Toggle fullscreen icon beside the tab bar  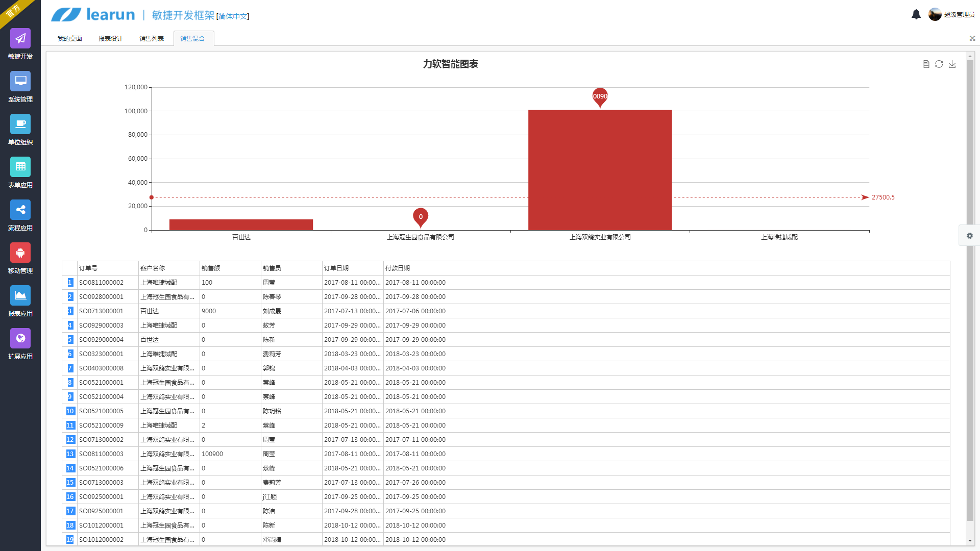(972, 38)
